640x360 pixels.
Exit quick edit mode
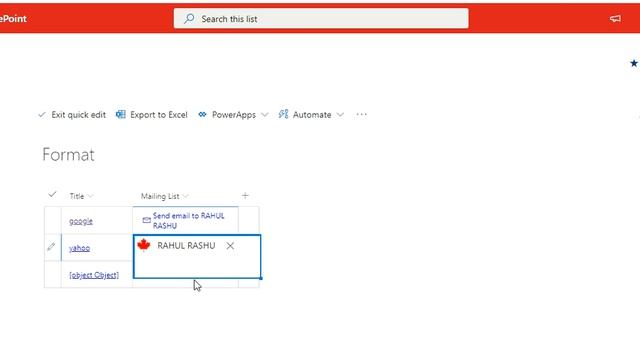72,115
